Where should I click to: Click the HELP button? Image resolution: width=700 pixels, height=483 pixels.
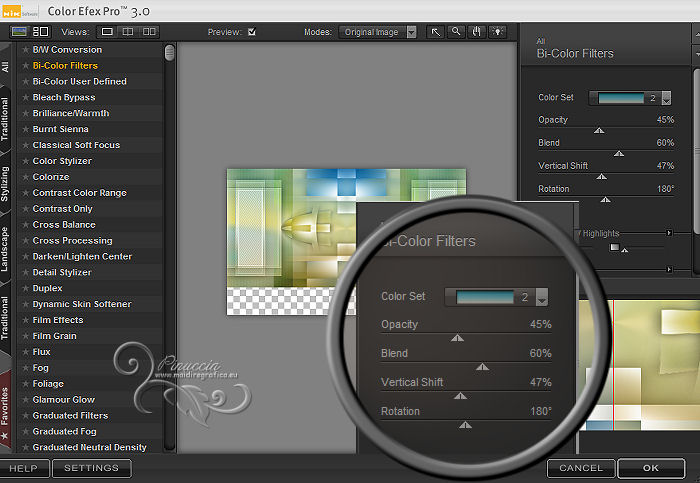click(x=24, y=468)
